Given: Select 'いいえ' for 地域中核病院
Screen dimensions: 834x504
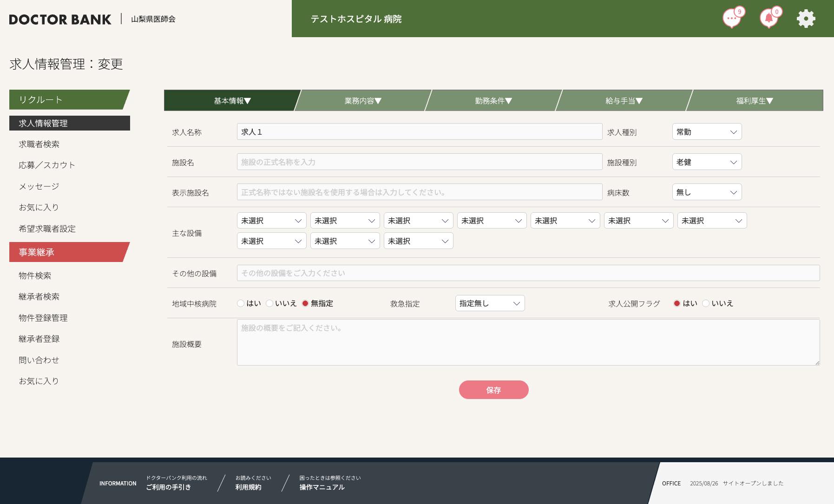Looking at the screenshot, I should [269, 303].
